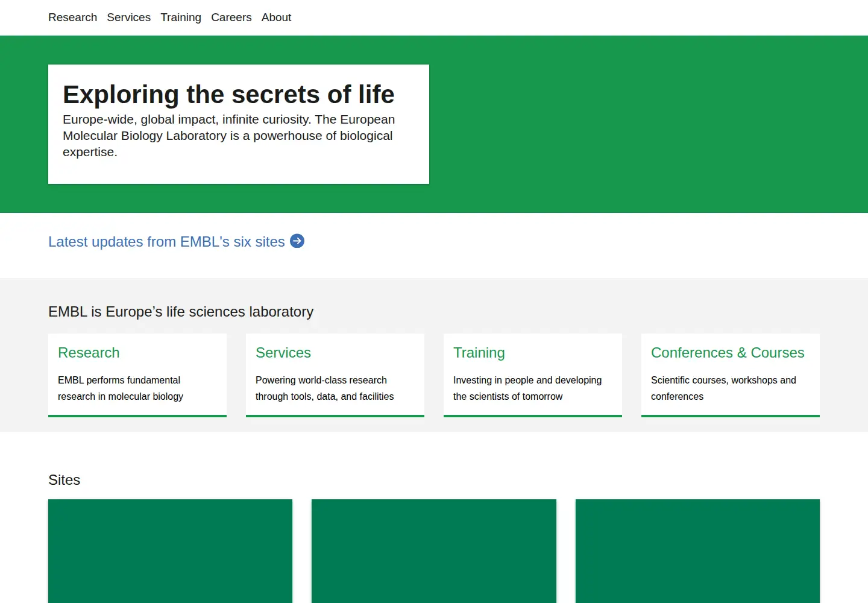Click the hero paragraph starting 'Europe-wide, global impact'
868x603 pixels.
pos(229,136)
